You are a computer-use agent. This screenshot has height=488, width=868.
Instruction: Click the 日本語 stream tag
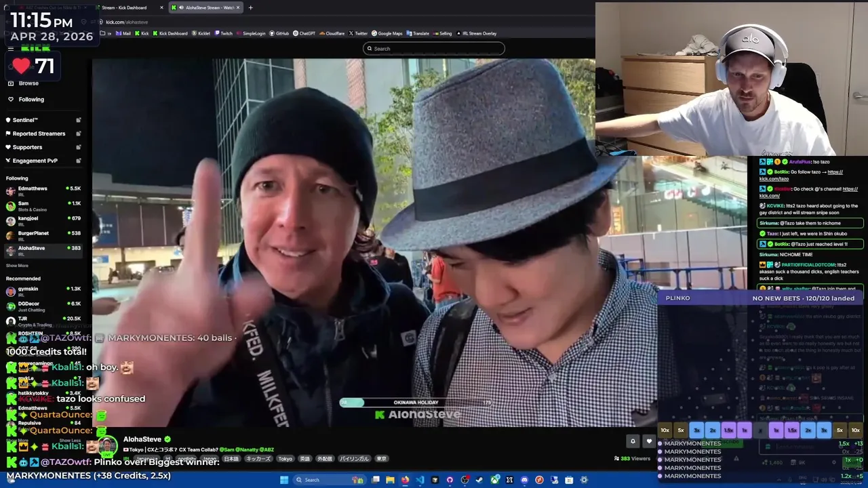point(231,459)
